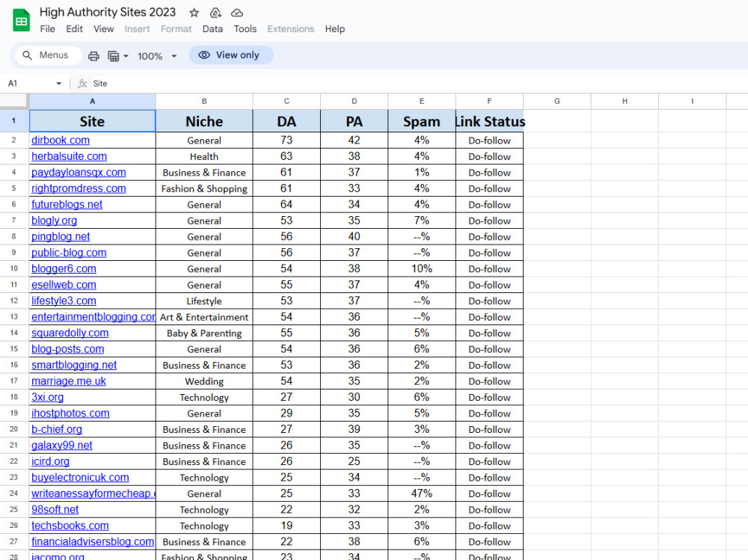
Task: Open the Tools menu
Action: pos(245,29)
